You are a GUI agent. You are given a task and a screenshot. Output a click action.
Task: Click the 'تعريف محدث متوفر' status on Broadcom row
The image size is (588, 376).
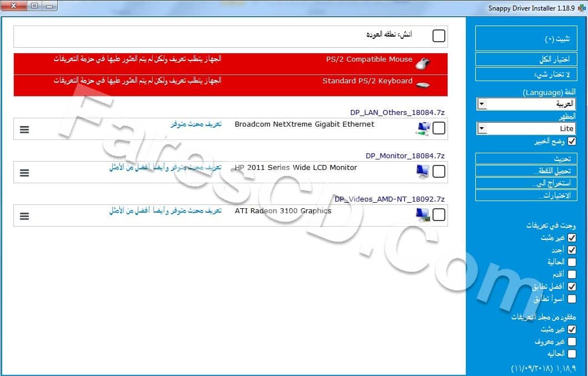point(196,124)
